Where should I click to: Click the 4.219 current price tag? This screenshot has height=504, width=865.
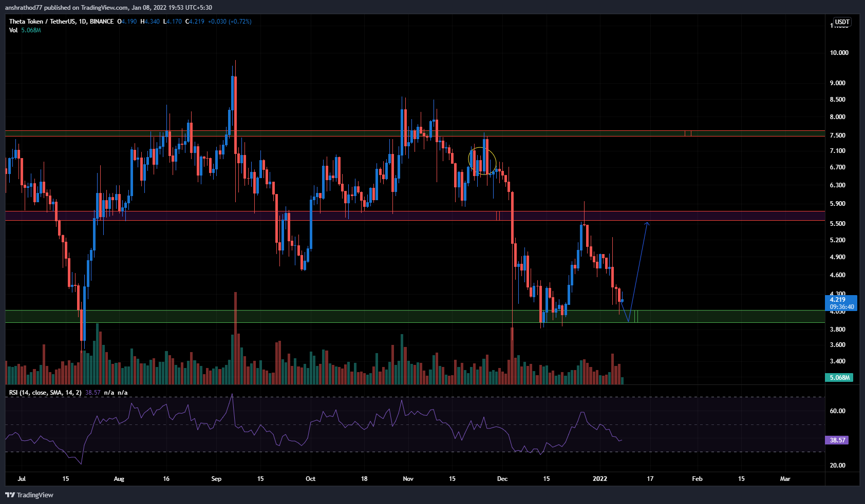841,303
